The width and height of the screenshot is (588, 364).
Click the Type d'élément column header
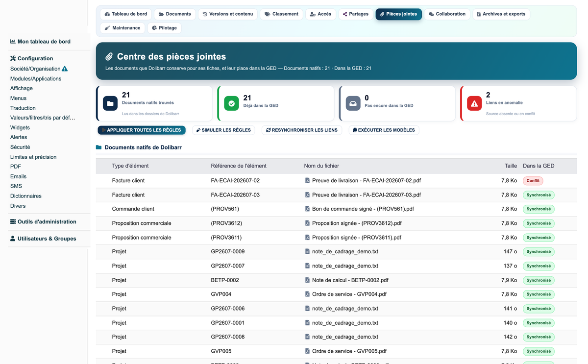[130, 166]
